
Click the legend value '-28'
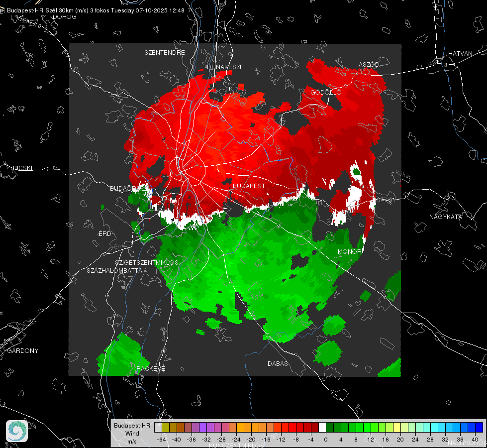(221, 440)
